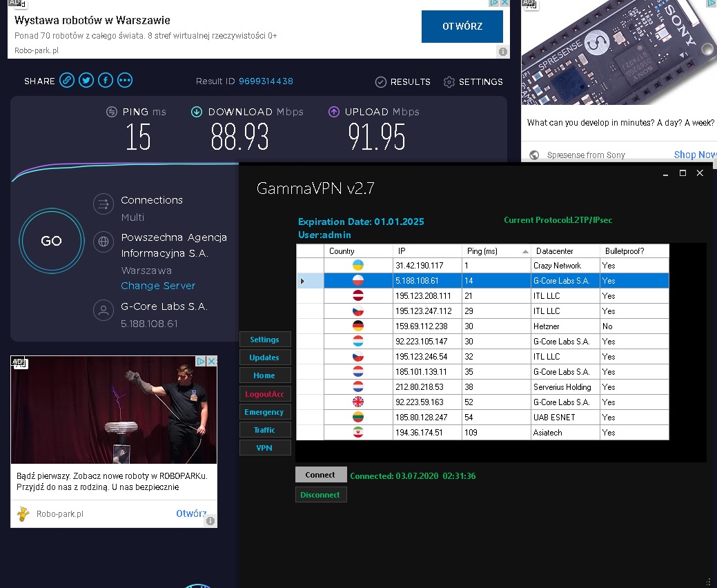Click Change Server link
The height and width of the screenshot is (588, 717).
point(158,286)
